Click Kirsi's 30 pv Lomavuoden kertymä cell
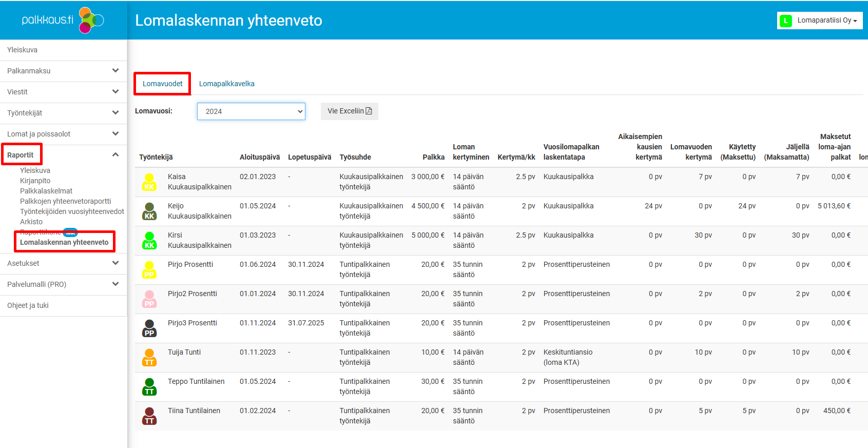Viewport: 868px width, 448px height. 703,235
